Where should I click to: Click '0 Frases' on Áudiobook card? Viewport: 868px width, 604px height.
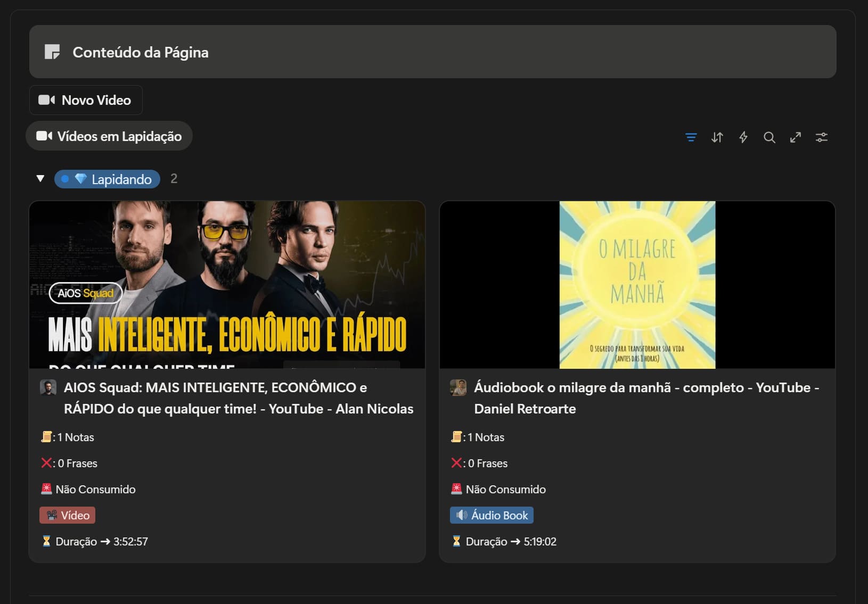point(488,464)
